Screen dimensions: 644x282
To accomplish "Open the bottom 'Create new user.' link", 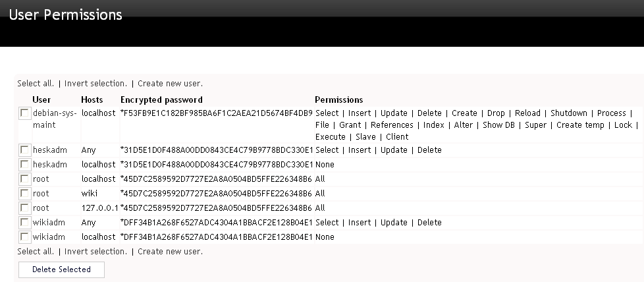I will 170,252.
